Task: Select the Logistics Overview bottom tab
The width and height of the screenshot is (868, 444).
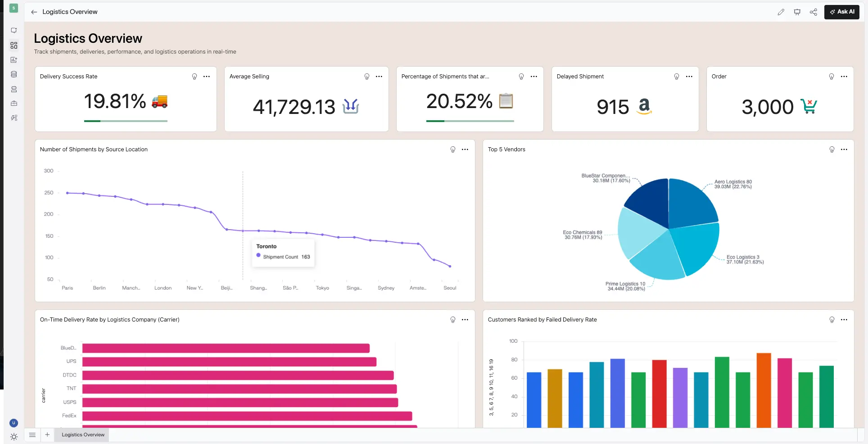Action: point(83,435)
